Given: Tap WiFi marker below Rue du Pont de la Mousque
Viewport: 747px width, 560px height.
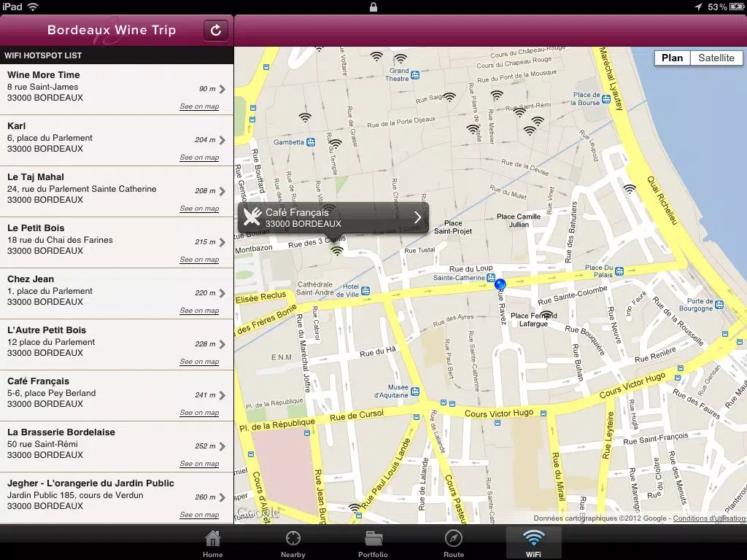Looking at the screenshot, I should pos(497,96).
